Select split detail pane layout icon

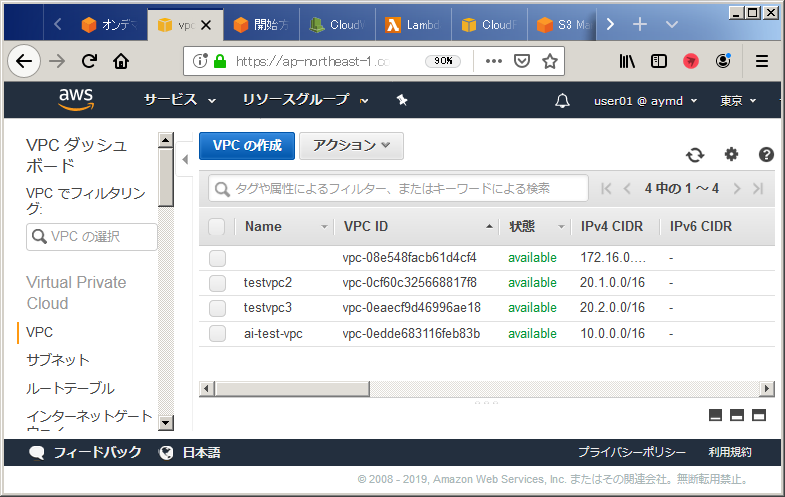pos(737,415)
